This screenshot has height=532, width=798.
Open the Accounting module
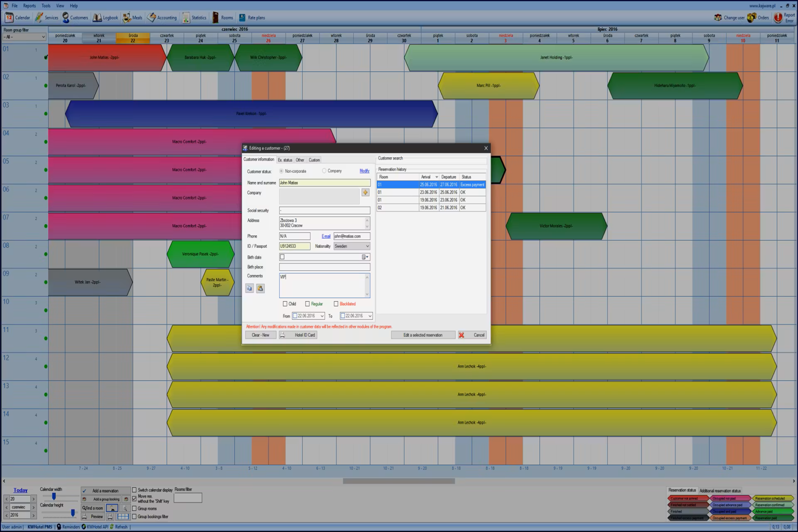pos(162,18)
